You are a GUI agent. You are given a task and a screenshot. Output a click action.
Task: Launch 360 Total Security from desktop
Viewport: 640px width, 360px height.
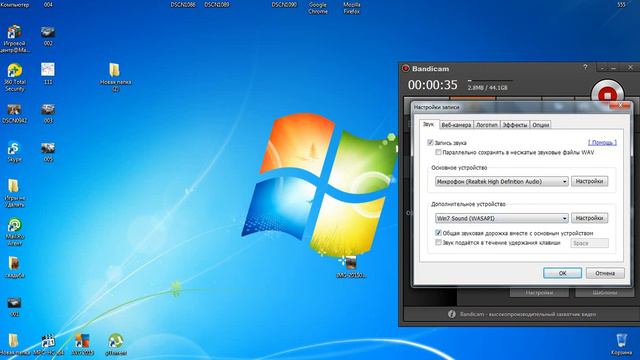pos(15,77)
